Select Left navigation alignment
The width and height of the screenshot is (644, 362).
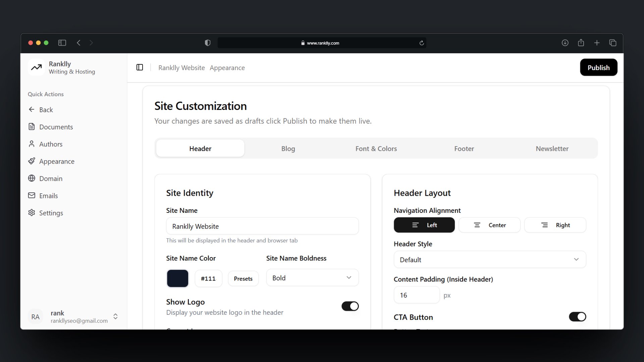tap(424, 225)
